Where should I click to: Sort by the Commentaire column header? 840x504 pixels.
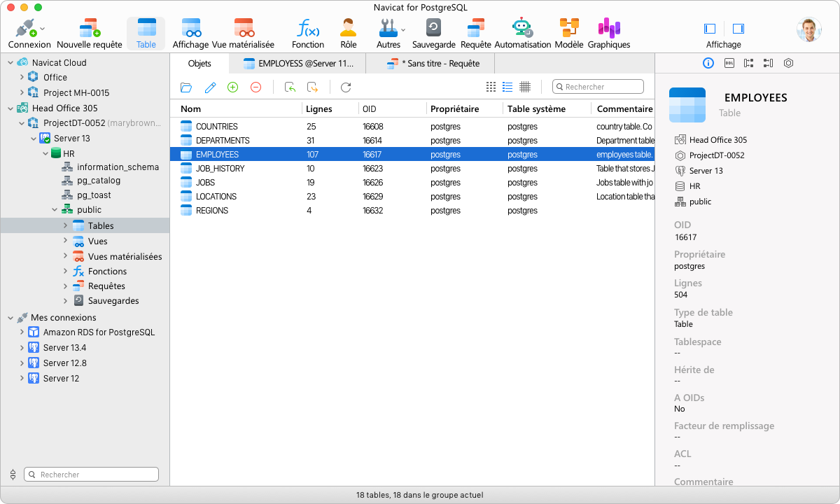coord(623,108)
